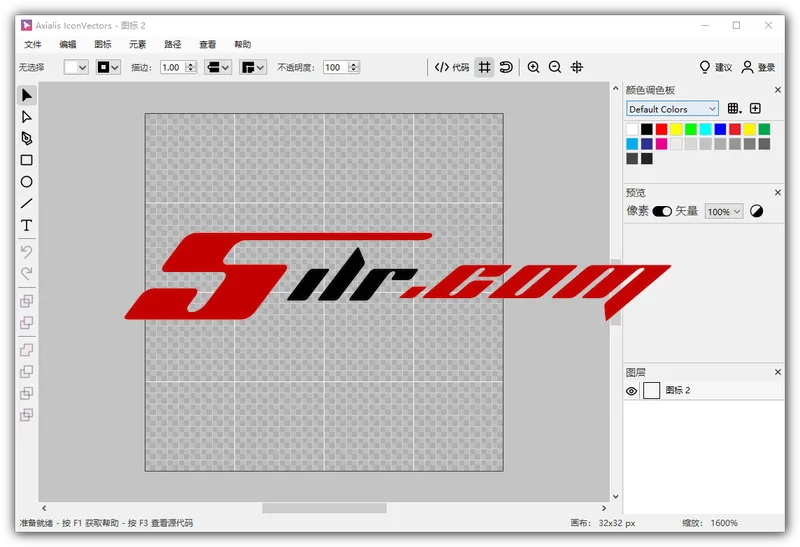Expand the stroke color dropdown

click(x=108, y=67)
